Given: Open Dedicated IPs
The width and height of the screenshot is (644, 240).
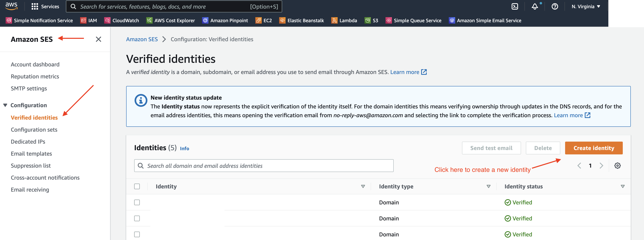Looking at the screenshot, I should point(28,142).
